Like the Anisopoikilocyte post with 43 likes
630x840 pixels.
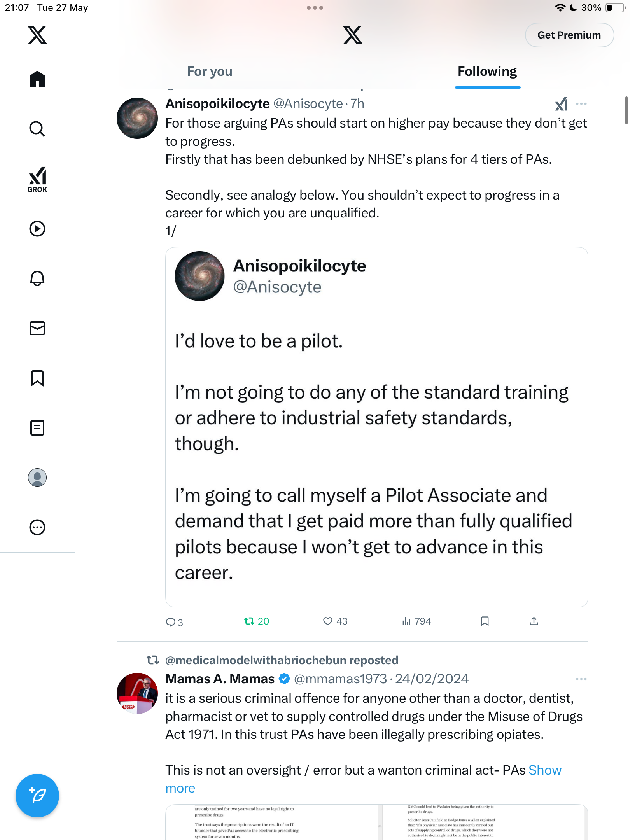pos(335,621)
